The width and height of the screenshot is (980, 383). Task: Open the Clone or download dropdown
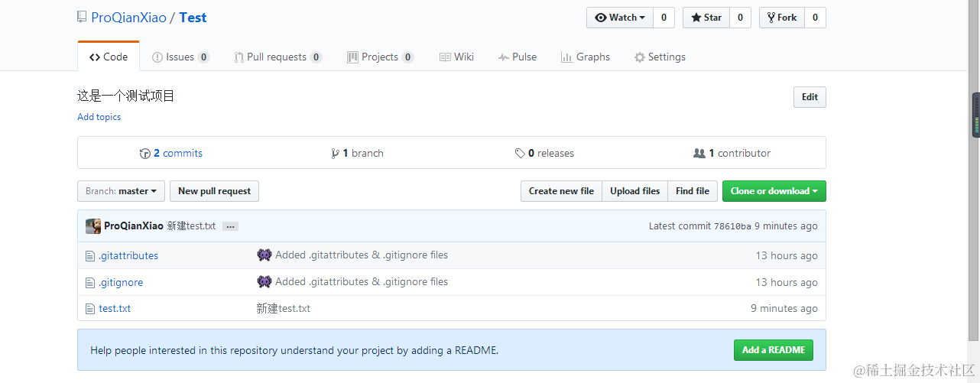[x=774, y=191]
